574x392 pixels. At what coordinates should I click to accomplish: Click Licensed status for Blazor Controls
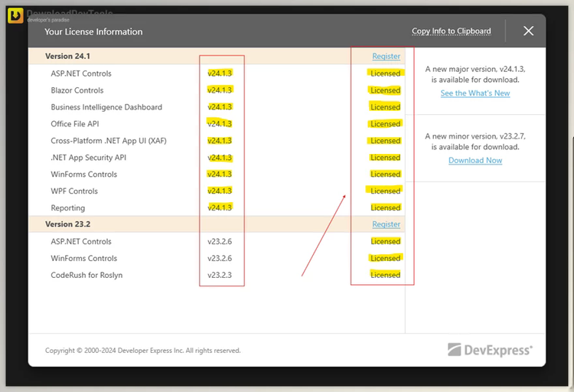tap(385, 90)
